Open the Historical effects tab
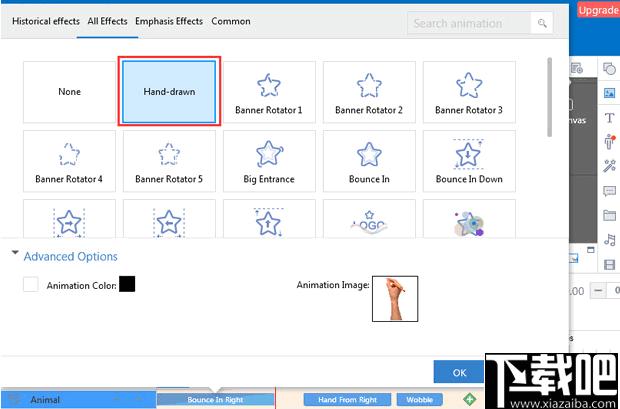Screen dimensions: 620x409 [46, 21]
